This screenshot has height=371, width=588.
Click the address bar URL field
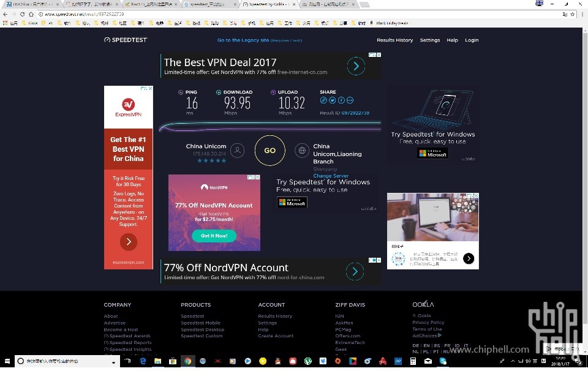pyautogui.click(x=300, y=14)
